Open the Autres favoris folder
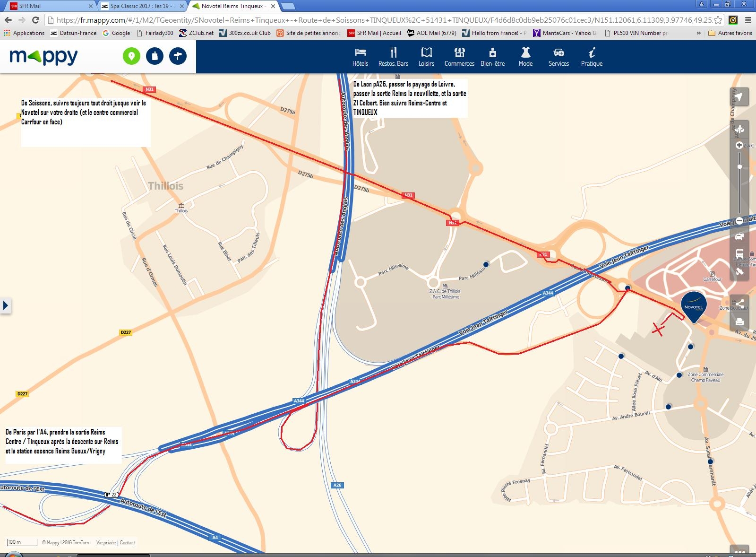 point(730,33)
